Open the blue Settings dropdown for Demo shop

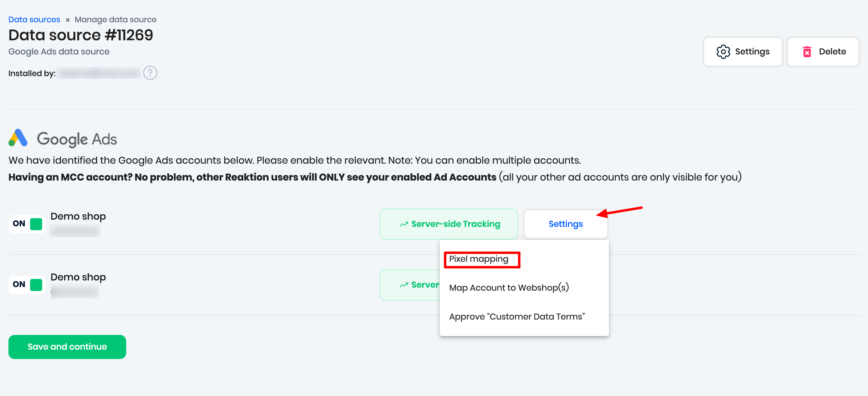point(565,224)
